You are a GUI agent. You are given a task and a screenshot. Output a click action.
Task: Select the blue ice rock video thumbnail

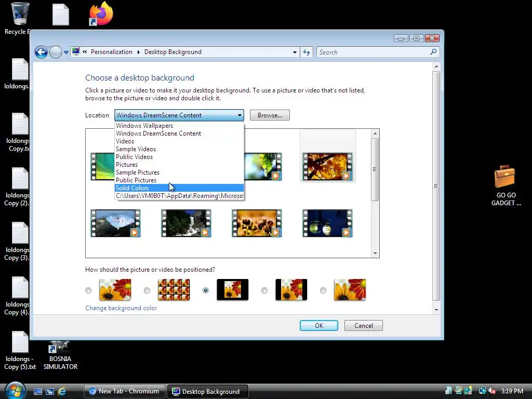pyautogui.click(x=115, y=223)
